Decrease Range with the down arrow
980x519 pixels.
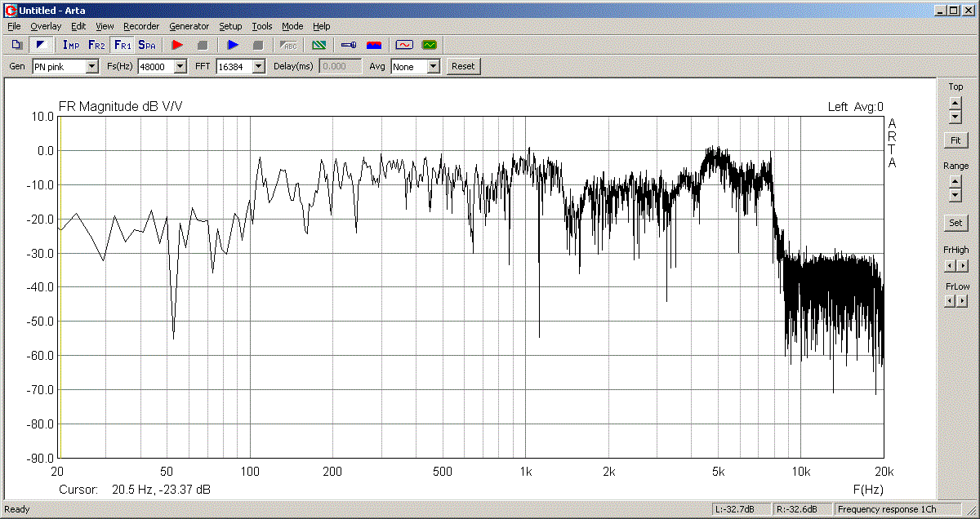[955, 195]
